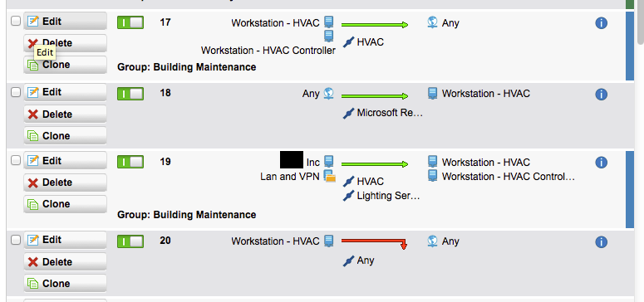Viewport: 644px width, 302px height.
Task: Open info icon for rule 18
Action: tap(601, 95)
